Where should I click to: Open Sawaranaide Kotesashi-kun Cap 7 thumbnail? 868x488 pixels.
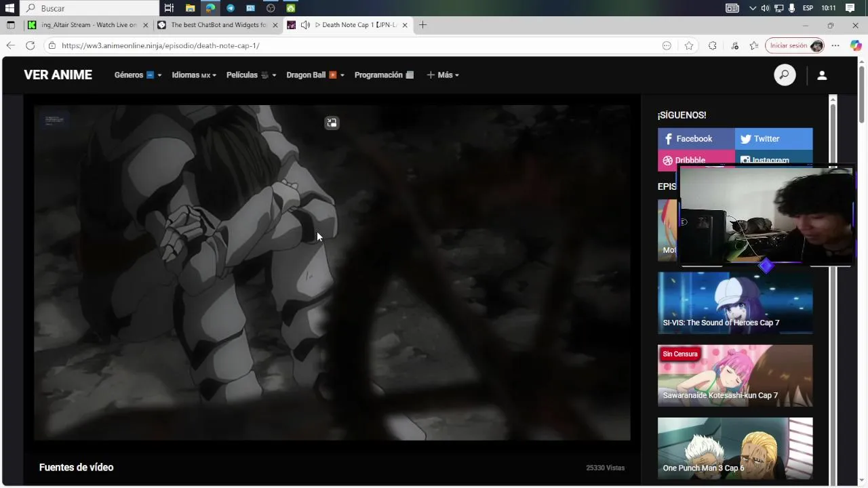735,375
